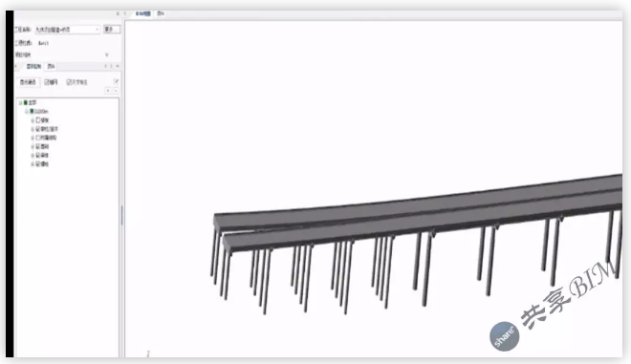Expand the first unchecked child under 0.000m
Image resolution: width=631 pixels, height=364 pixels.
(x=33, y=120)
